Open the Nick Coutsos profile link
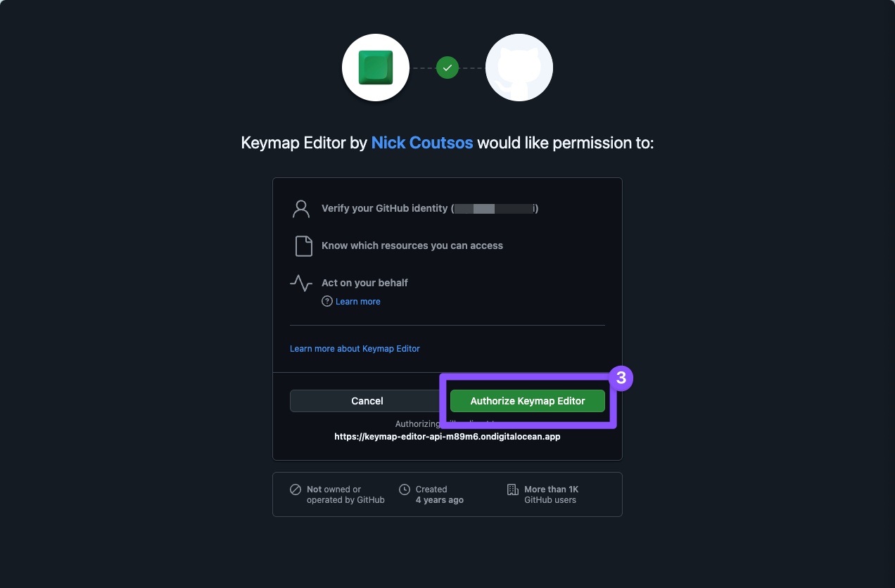Viewport: 895px width, 588px height. pos(423,143)
